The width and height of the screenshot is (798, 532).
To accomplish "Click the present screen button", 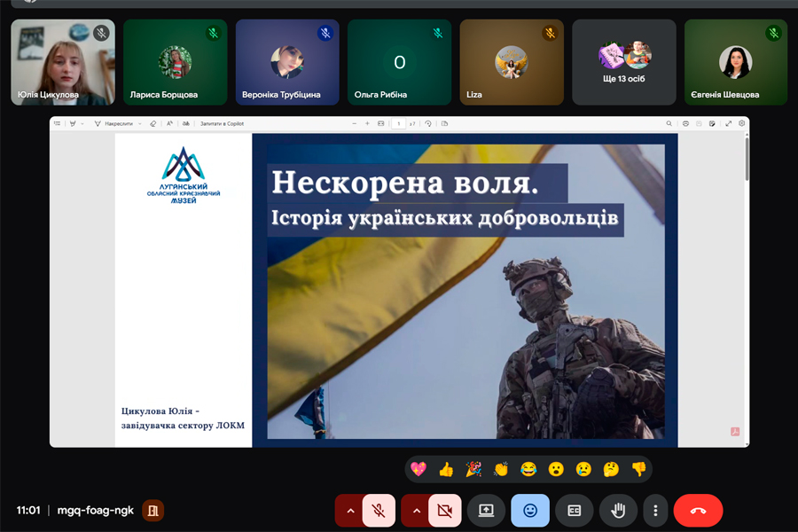I will 486,511.
